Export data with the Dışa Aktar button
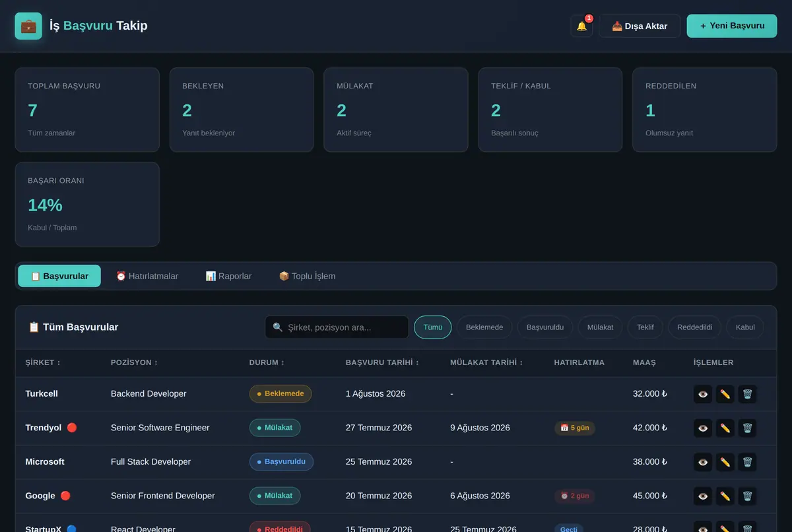This screenshot has width=792, height=532. coord(640,26)
